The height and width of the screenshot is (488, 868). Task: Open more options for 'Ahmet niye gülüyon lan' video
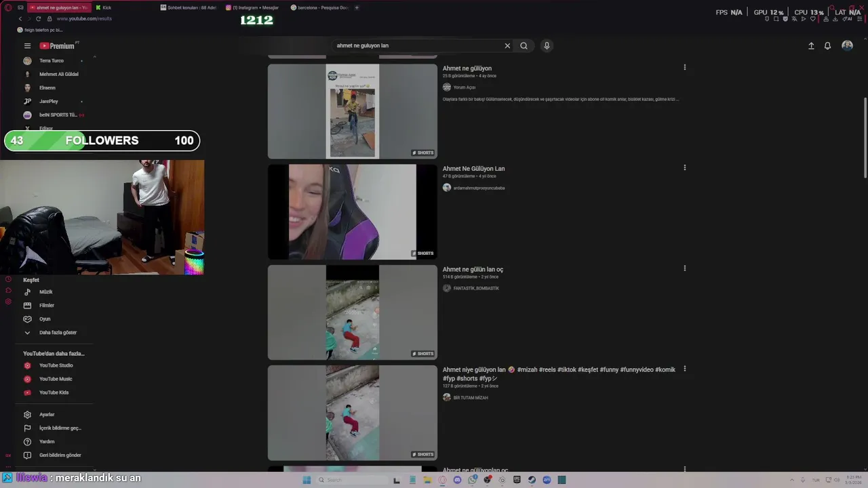(x=684, y=369)
